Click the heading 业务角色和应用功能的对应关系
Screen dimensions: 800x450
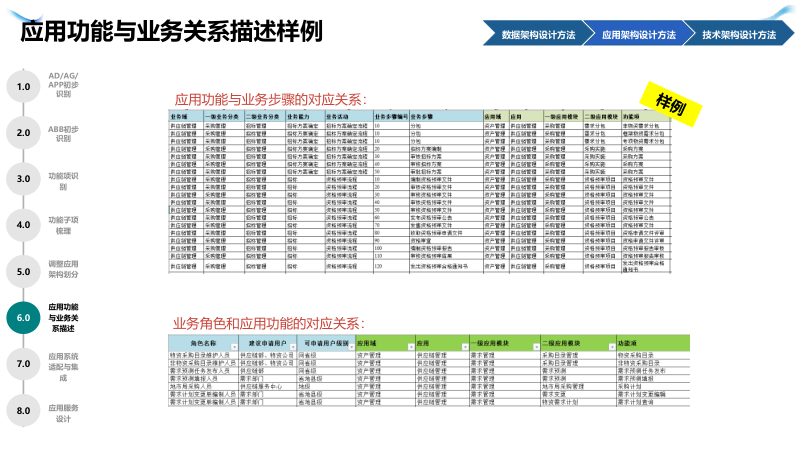tap(269, 323)
